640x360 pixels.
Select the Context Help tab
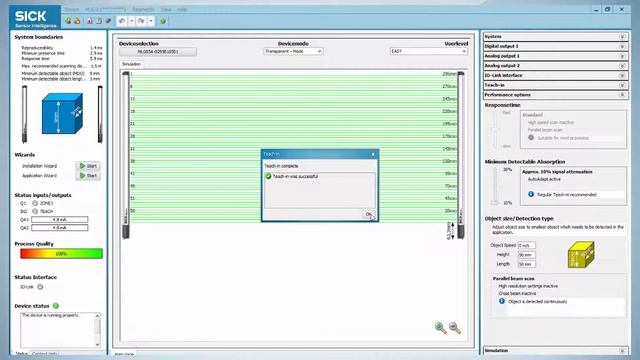[44, 353]
